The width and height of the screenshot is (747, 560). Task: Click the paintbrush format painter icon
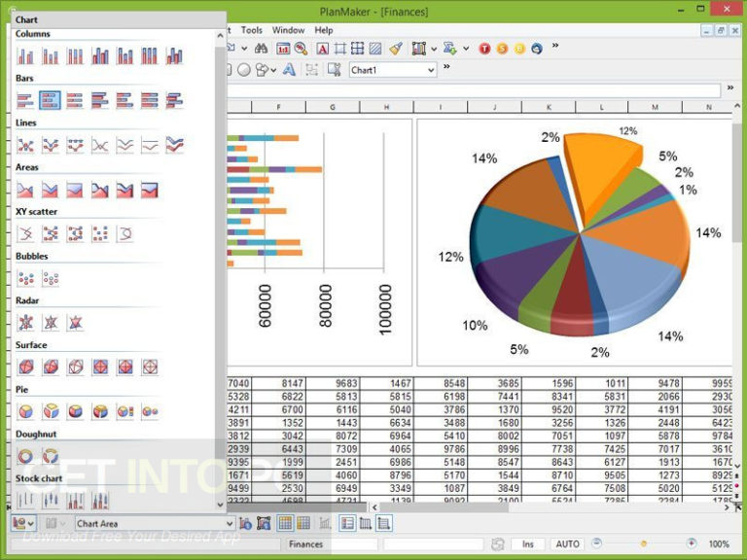396,48
